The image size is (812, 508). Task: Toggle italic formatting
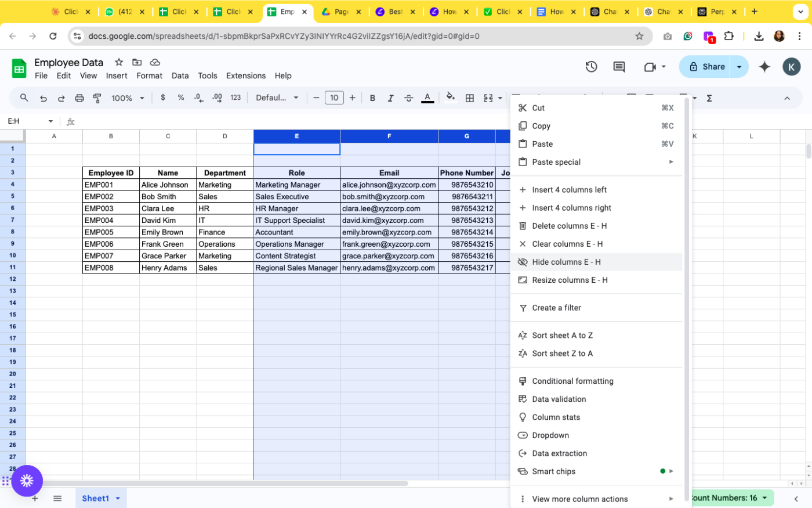pyautogui.click(x=390, y=98)
